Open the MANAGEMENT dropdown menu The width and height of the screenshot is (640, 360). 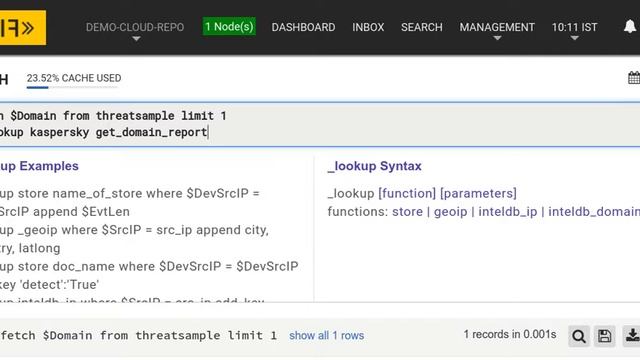coord(497,31)
